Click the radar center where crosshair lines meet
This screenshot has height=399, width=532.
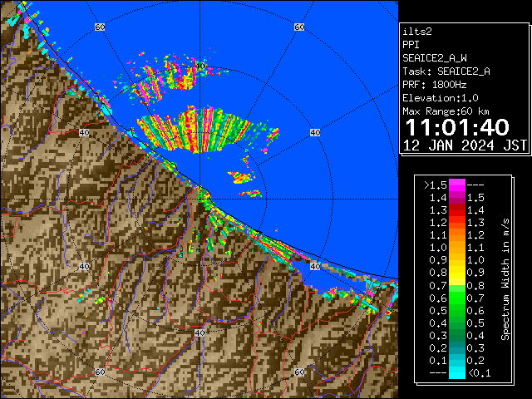[x=199, y=199]
